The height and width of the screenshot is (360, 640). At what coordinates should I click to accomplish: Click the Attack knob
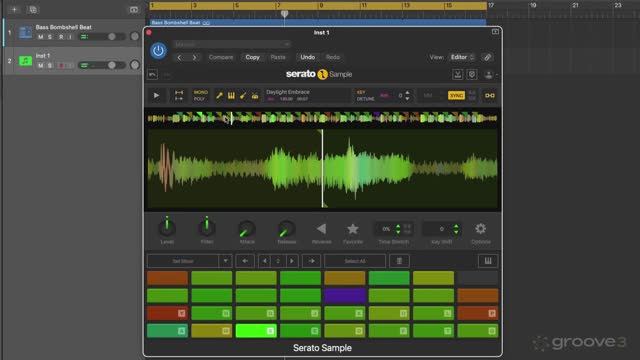tap(247, 229)
